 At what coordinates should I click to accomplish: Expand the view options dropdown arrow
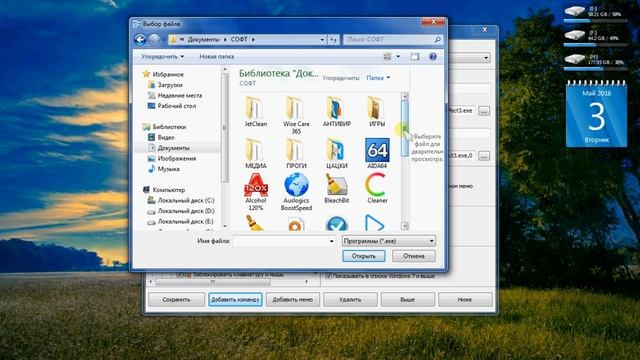coord(398,57)
